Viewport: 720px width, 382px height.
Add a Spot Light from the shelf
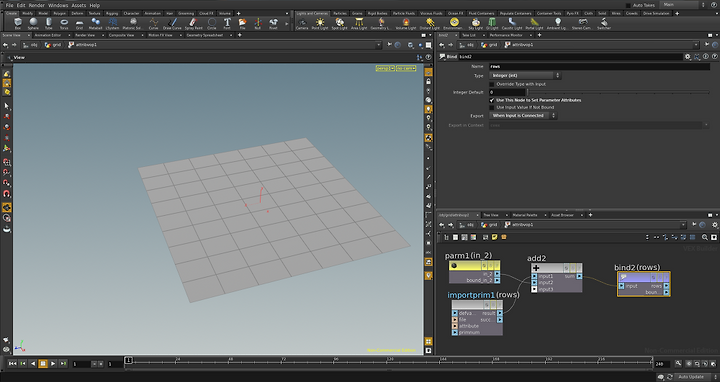(339, 23)
